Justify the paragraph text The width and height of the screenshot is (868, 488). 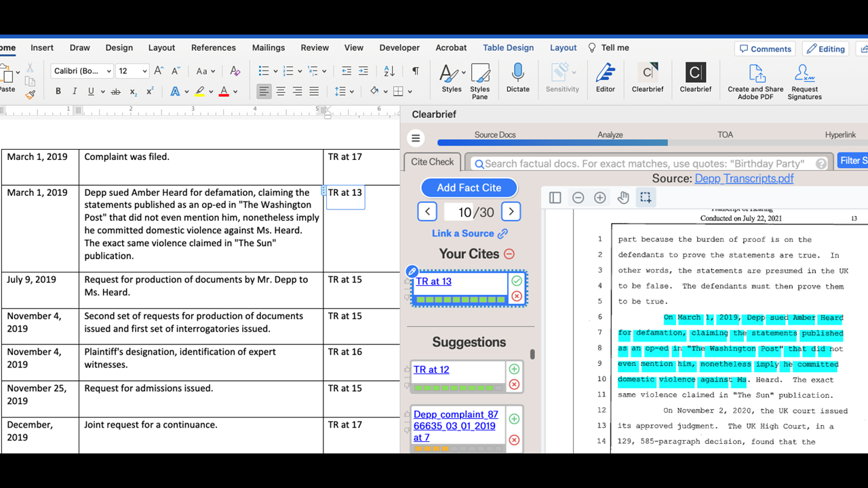point(314,91)
